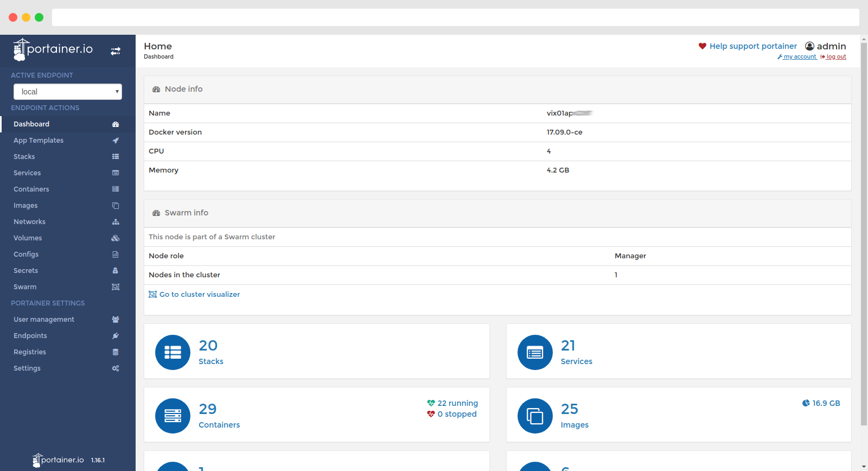The image size is (868, 471).
Task: Click the browser address bar
Action: [456, 17]
